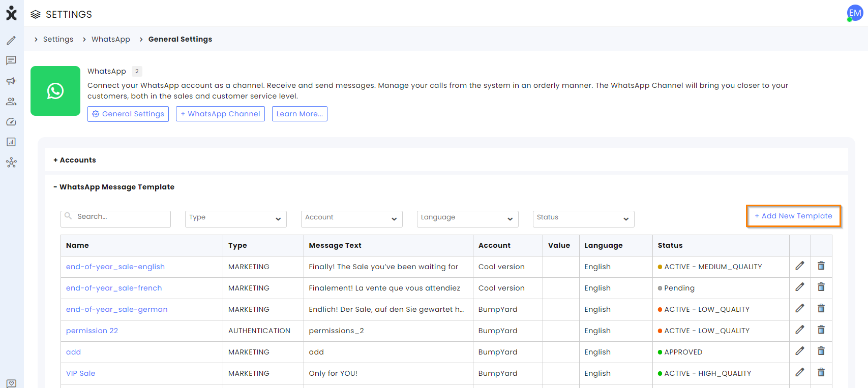868x388 pixels.
Task: Delete the add template row
Action: [x=821, y=351]
